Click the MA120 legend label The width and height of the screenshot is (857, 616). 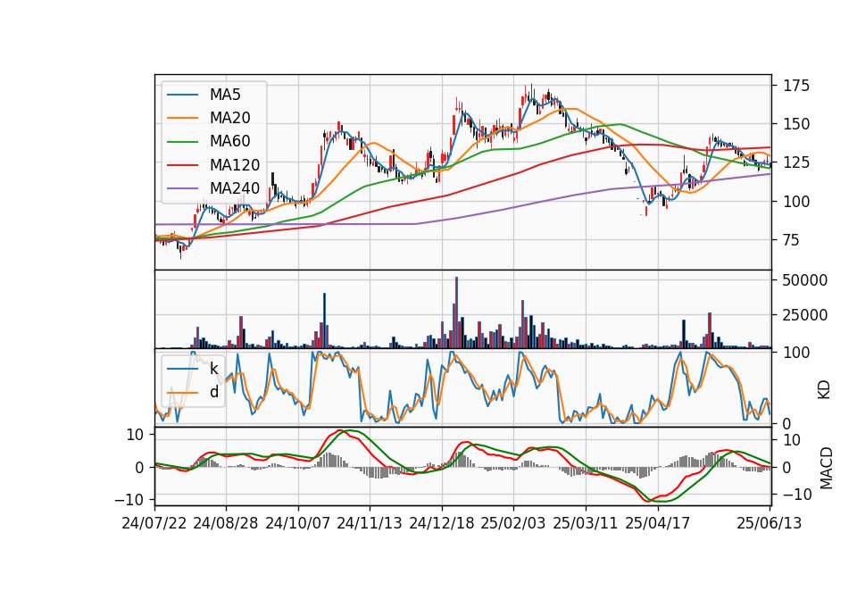pyautogui.click(x=235, y=165)
